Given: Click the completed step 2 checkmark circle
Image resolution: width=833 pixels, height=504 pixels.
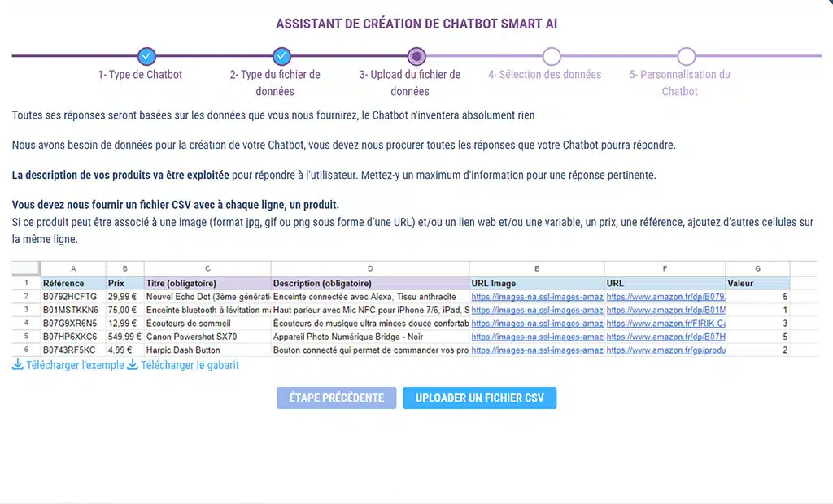Looking at the screenshot, I should (281, 56).
